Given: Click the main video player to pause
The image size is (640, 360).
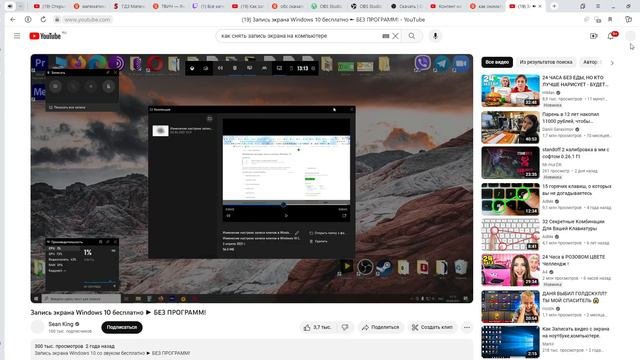Looking at the screenshot, I should [x=252, y=178].
